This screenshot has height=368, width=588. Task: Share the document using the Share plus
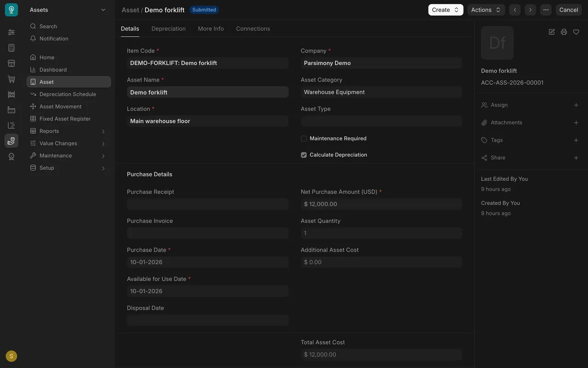(x=576, y=158)
